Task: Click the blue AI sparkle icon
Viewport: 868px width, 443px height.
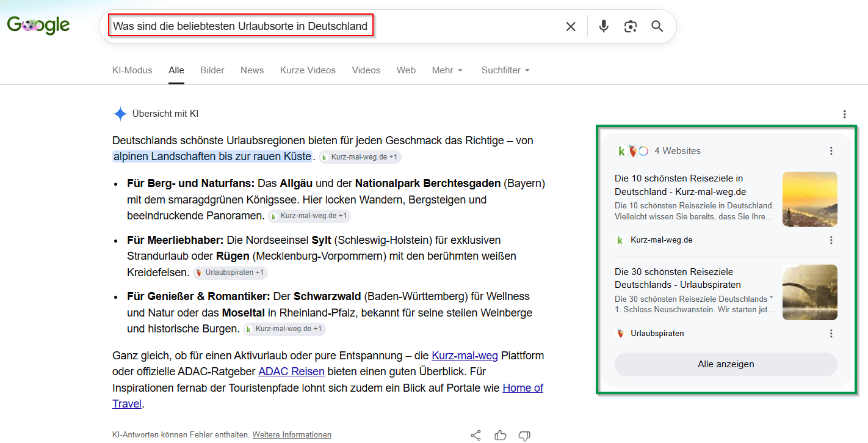Action: tap(120, 114)
